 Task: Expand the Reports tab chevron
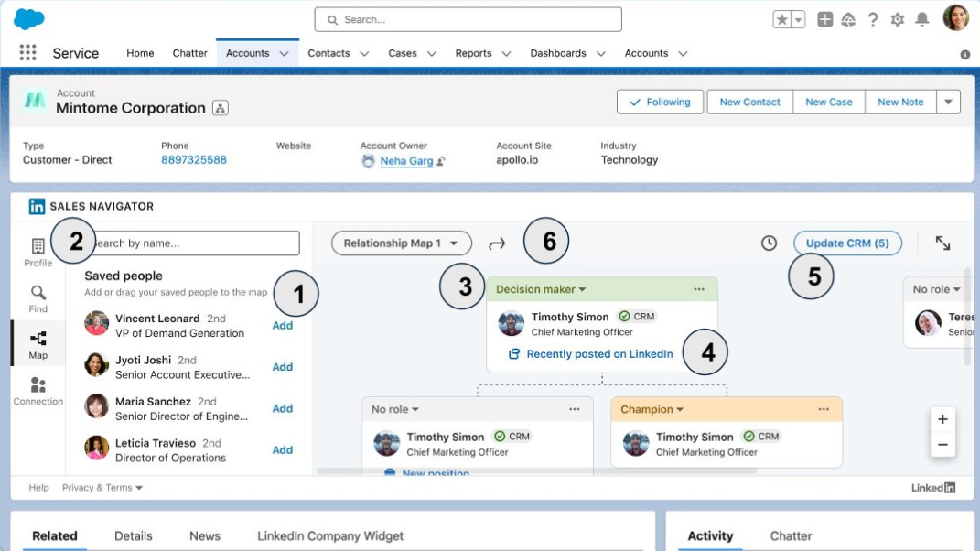point(506,54)
